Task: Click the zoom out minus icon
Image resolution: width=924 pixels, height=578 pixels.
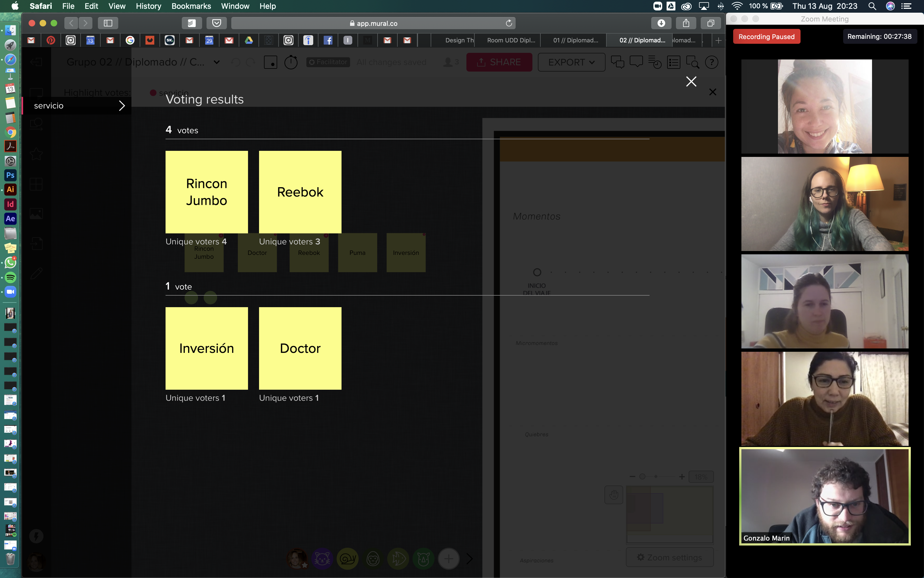Action: coord(632,476)
